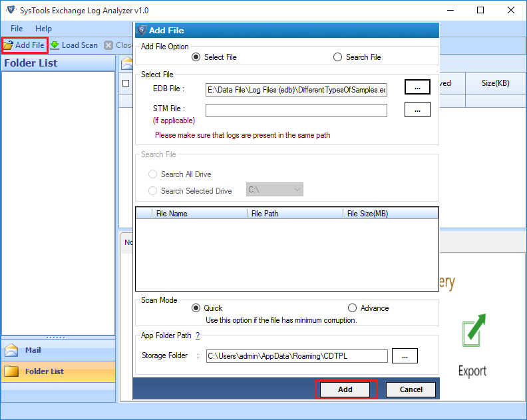Browse for the STM file
This screenshot has height=420, width=527.
tap(417, 110)
